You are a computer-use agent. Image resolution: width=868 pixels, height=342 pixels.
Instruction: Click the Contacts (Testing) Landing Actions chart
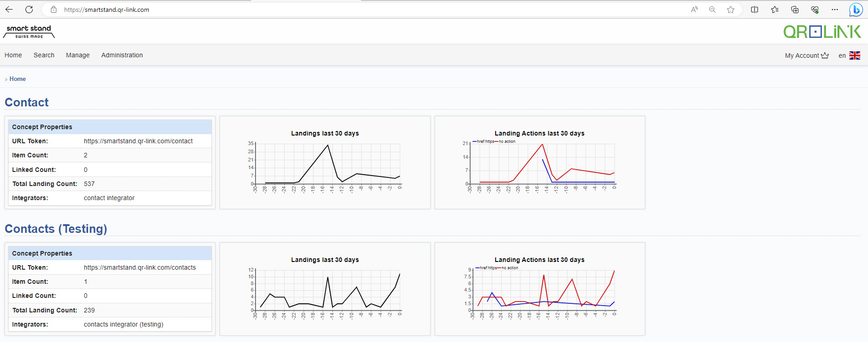point(540,289)
